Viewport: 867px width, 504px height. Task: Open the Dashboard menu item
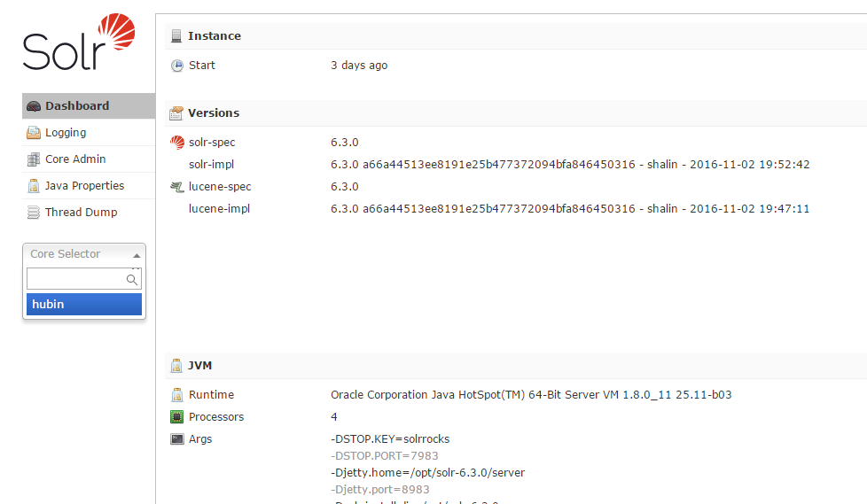pyautogui.click(x=77, y=106)
